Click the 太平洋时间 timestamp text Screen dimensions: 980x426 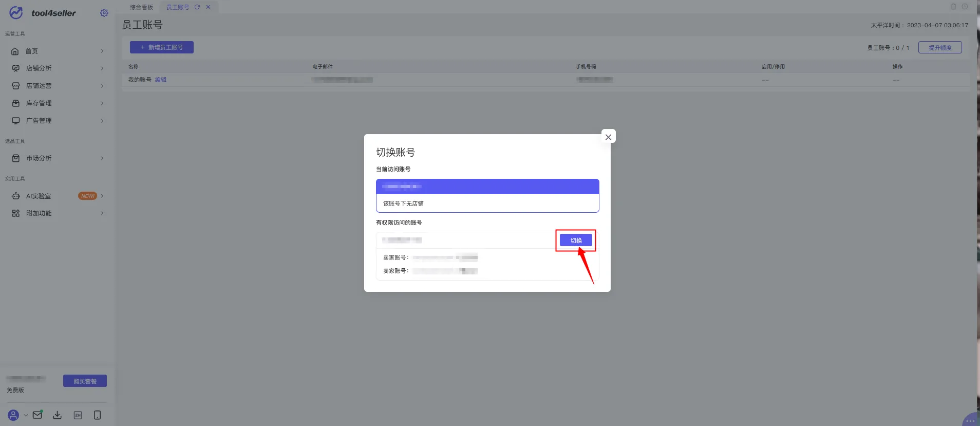(x=919, y=25)
